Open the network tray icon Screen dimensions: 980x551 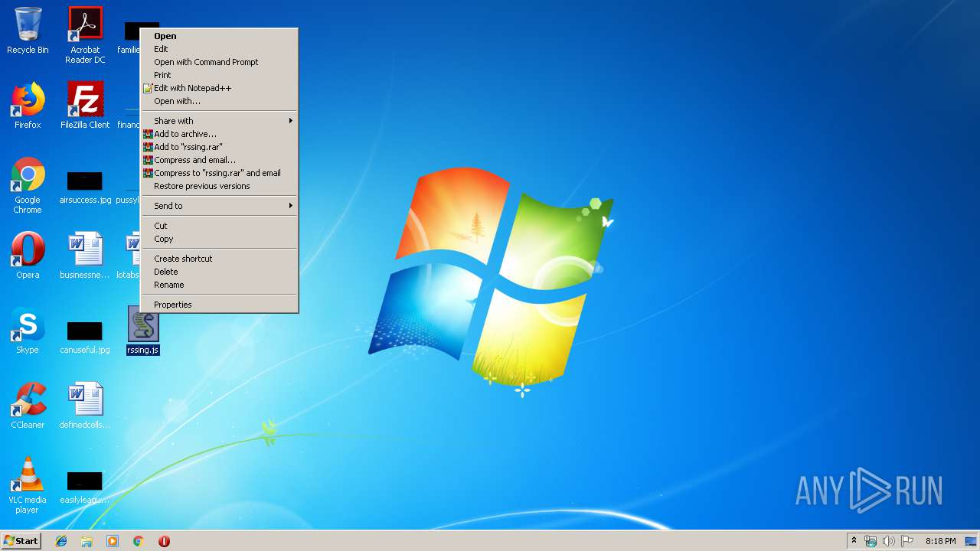tap(871, 541)
